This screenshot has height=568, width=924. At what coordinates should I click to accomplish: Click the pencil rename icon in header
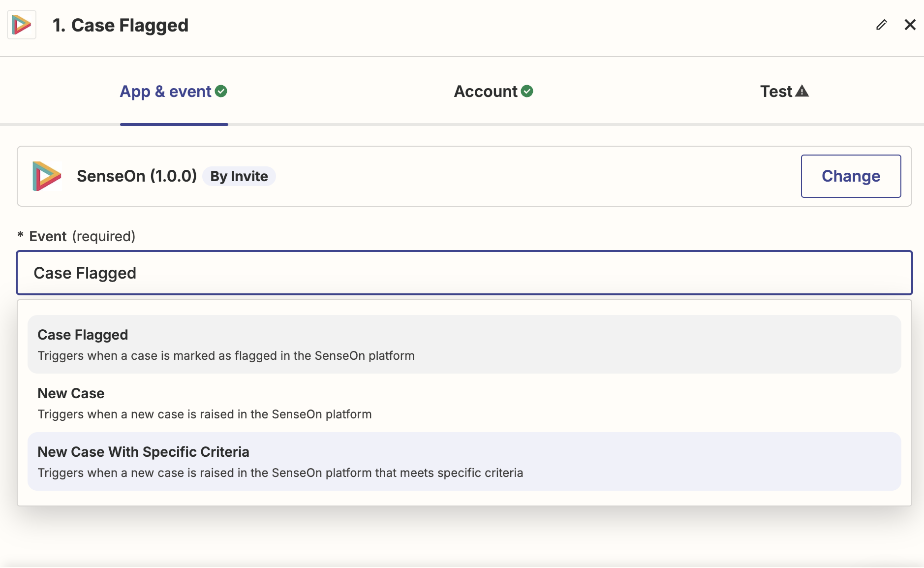pos(881,25)
